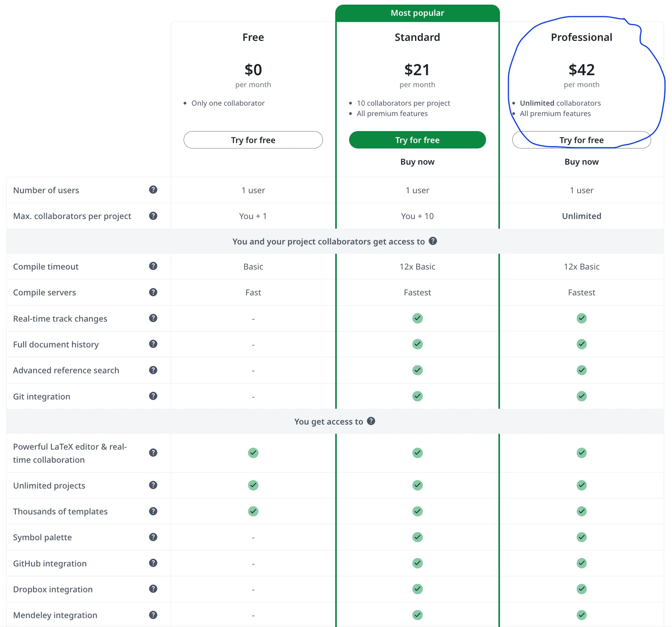Click the Most popular banner above Standard
Viewport: 672px width, 627px height.
[417, 12]
